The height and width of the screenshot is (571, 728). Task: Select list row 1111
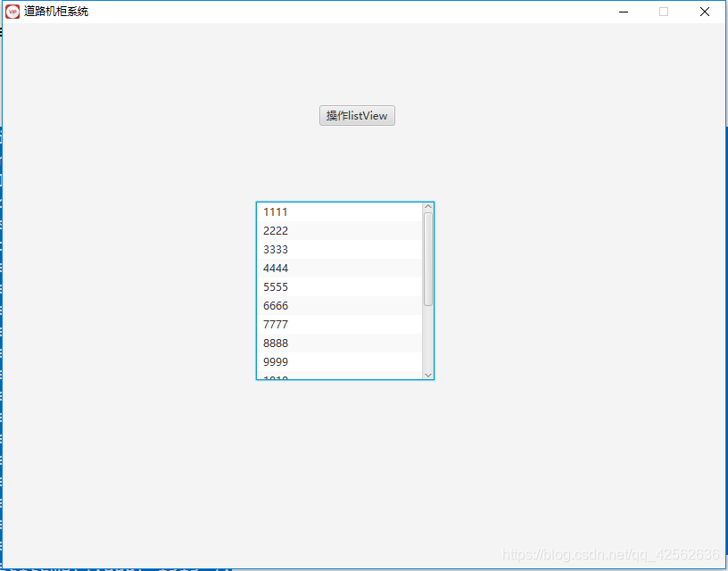pyautogui.click(x=339, y=212)
